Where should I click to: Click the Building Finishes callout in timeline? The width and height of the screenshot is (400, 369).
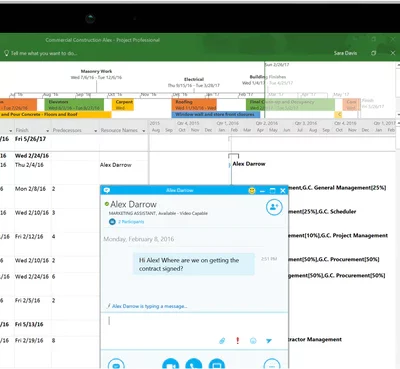(267, 80)
